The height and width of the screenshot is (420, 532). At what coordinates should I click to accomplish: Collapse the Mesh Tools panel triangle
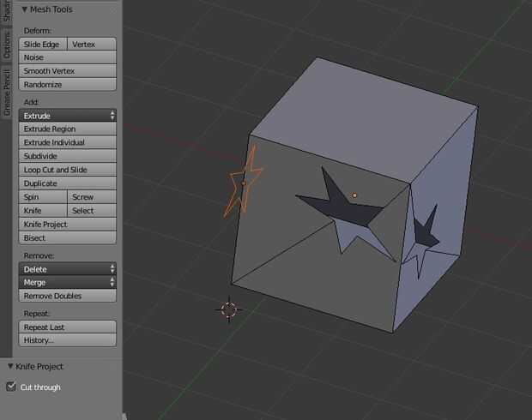pos(24,9)
